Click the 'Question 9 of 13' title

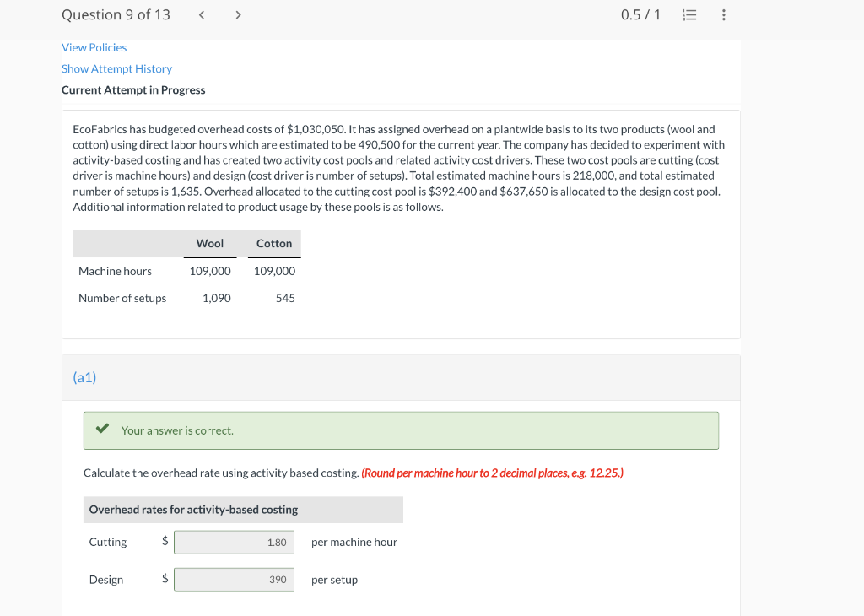(116, 15)
